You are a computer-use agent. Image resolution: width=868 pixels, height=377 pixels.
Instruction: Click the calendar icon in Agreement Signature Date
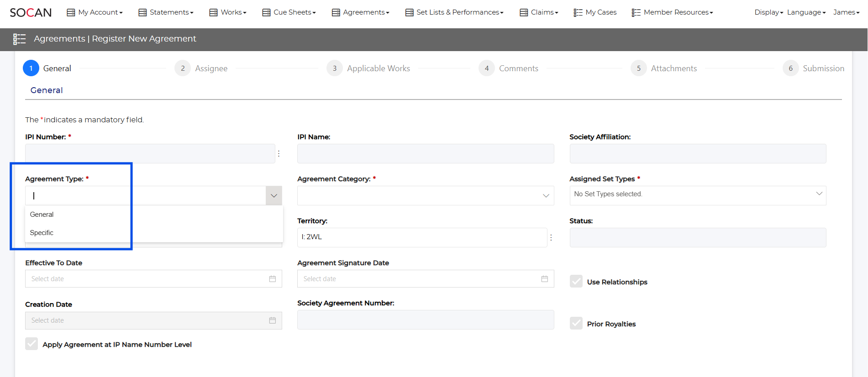(x=544, y=279)
